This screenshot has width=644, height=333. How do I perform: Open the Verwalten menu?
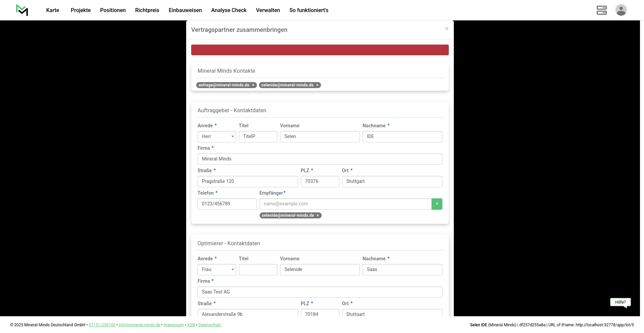[x=268, y=10]
